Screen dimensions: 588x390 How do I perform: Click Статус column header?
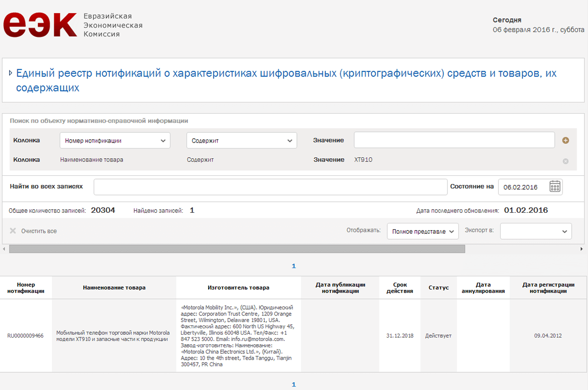pyautogui.click(x=439, y=288)
